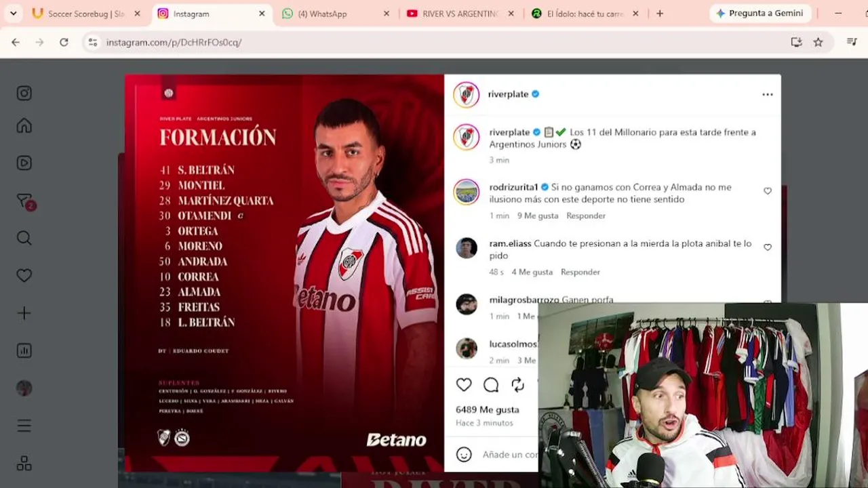The width and height of the screenshot is (868, 488).
Task: Show likes on rodrizurita1's comment (9 Me gusta)
Action: tap(538, 216)
